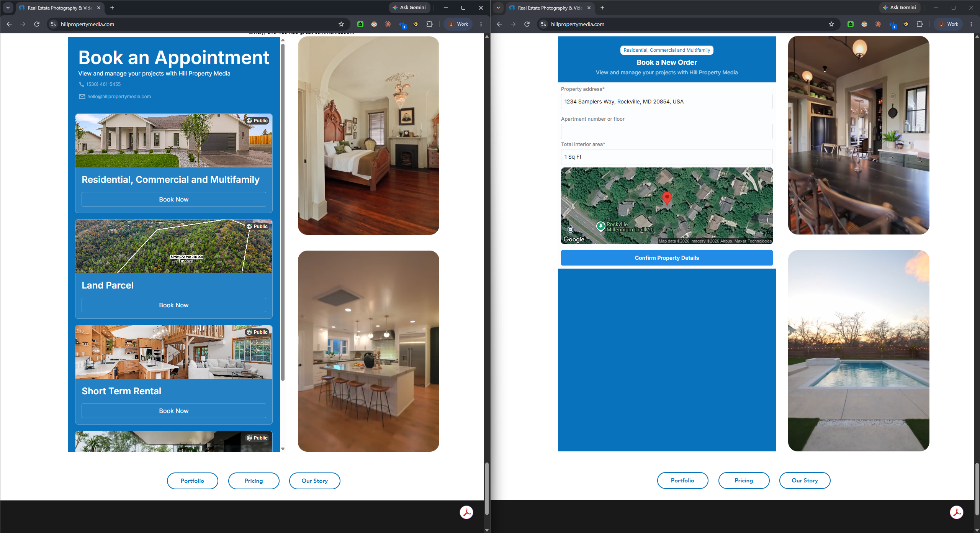
Task: Open Work profile menu in left window
Action: [x=458, y=24]
